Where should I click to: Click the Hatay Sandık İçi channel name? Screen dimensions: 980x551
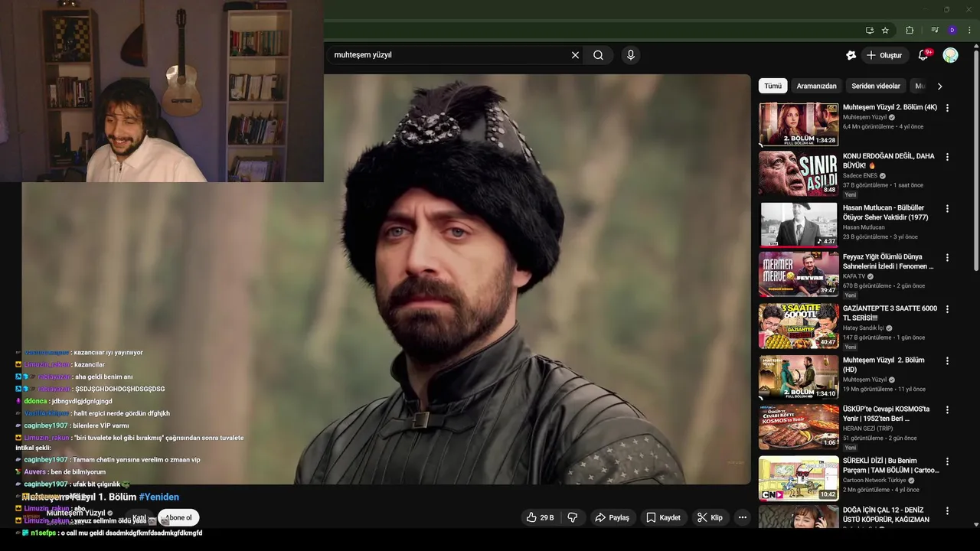click(x=863, y=328)
